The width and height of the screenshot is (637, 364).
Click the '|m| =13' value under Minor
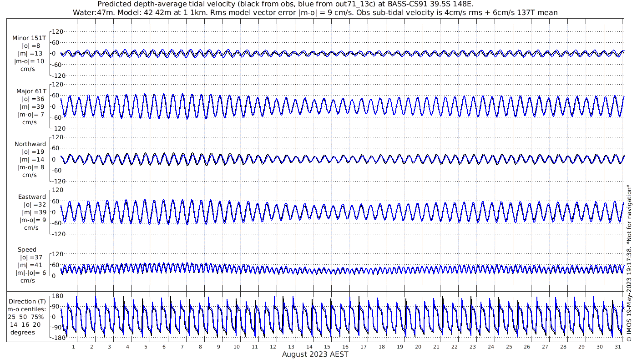[x=30, y=53]
